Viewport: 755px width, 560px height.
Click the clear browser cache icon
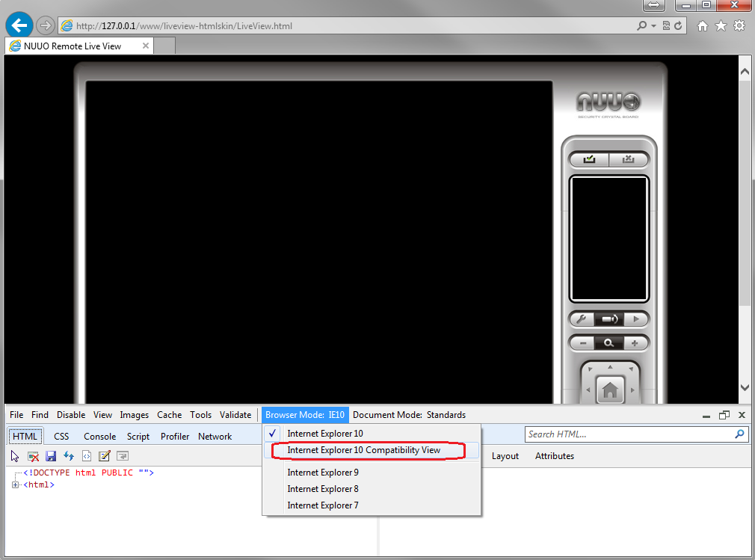coord(33,456)
